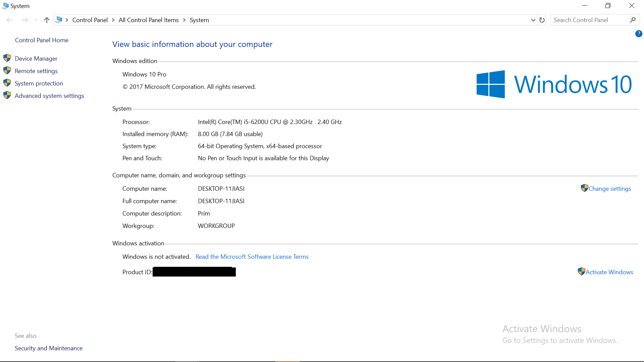This screenshot has width=644, height=362.
Task: Open the recent locations dropdown arrow
Action: 36,20
